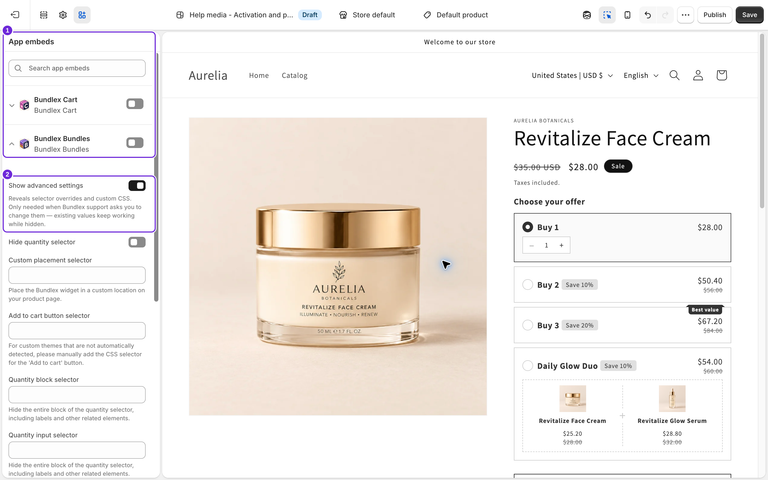Open the Catalog menu link
The width and height of the screenshot is (768, 480).
tap(294, 75)
